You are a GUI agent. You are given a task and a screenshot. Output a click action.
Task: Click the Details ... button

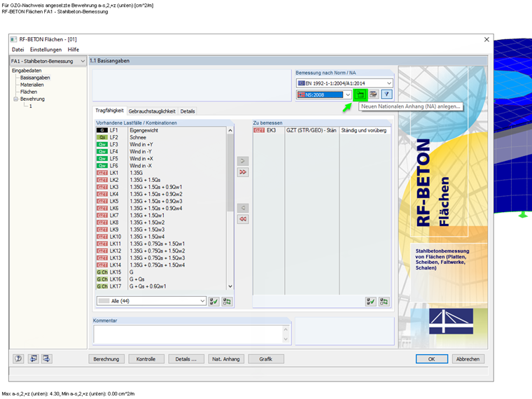(186, 359)
